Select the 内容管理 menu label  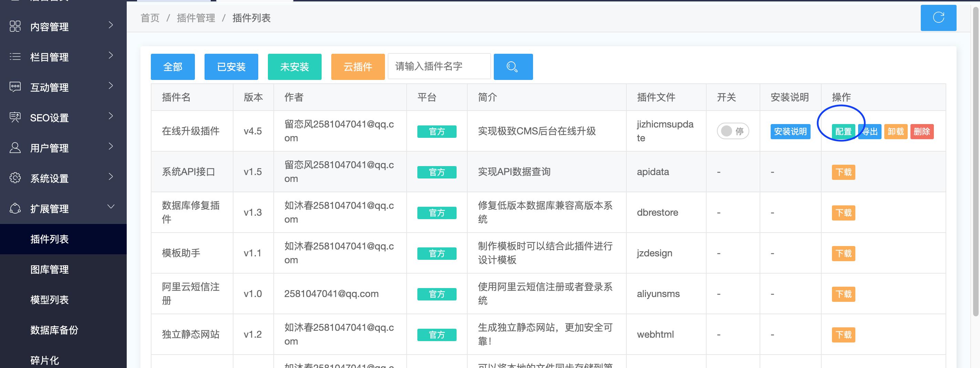(x=50, y=27)
